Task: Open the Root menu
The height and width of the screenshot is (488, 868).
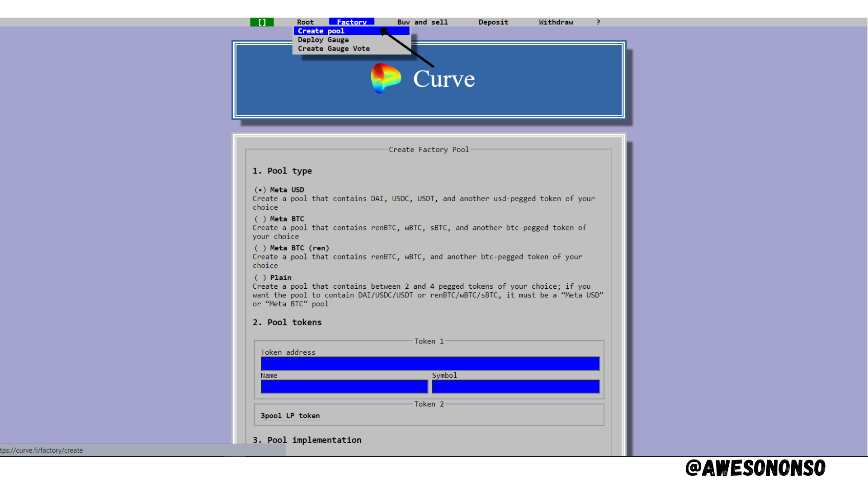Action: click(305, 22)
